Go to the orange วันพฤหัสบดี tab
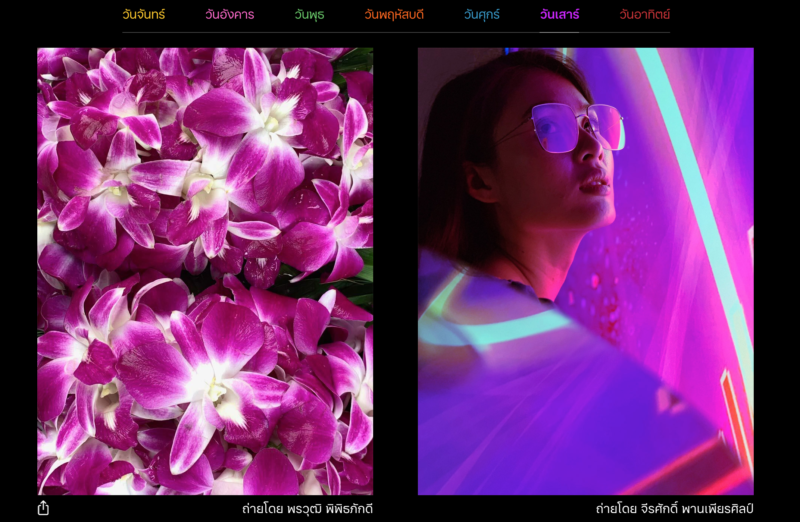This screenshot has width=800, height=522. pos(394,15)
